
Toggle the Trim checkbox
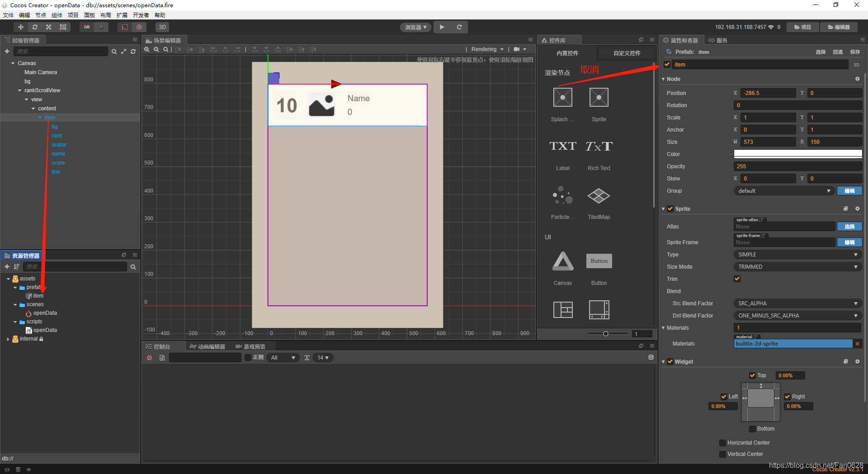737,279
